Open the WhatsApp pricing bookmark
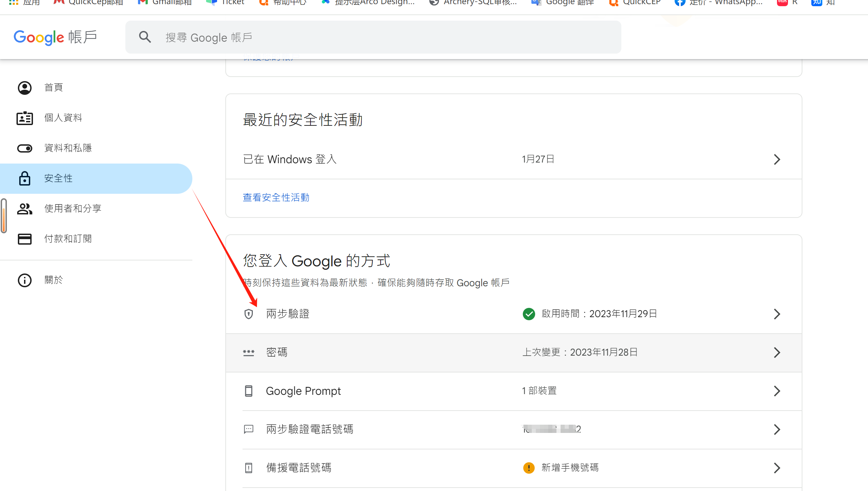The width and height of the screenshot is (868, 491). click(719, 3)
